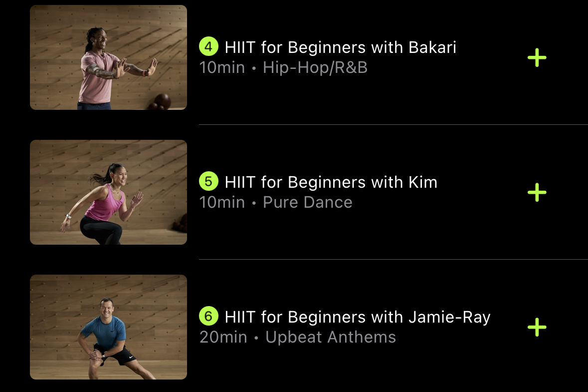Select the Hip-Hop/R&B genre label
The image size is (588, 392).
coord(315,67)
